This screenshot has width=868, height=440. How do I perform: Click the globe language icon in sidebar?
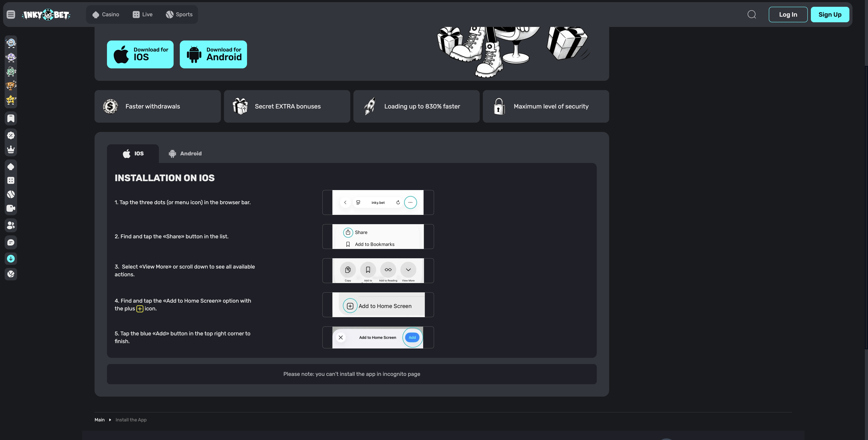(11, 274)
